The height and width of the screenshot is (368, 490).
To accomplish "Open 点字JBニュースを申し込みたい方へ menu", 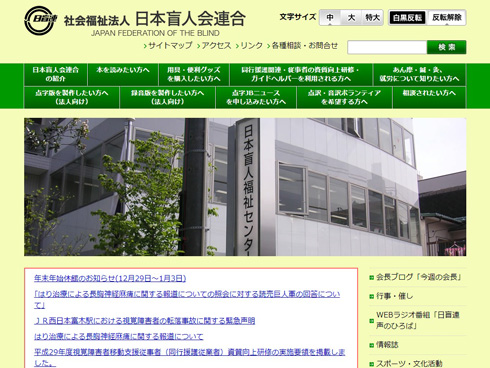I will (256, 97).
